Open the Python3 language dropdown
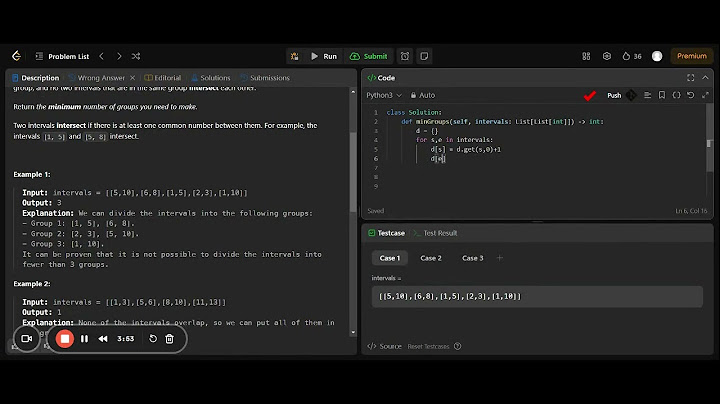The image size is (720, 404). click(384, 95)
